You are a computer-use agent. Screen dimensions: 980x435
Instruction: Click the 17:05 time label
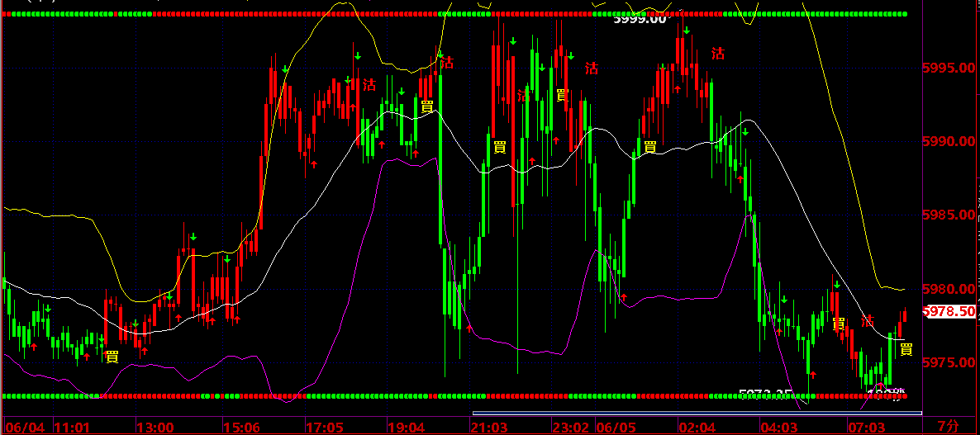[324, 427]
